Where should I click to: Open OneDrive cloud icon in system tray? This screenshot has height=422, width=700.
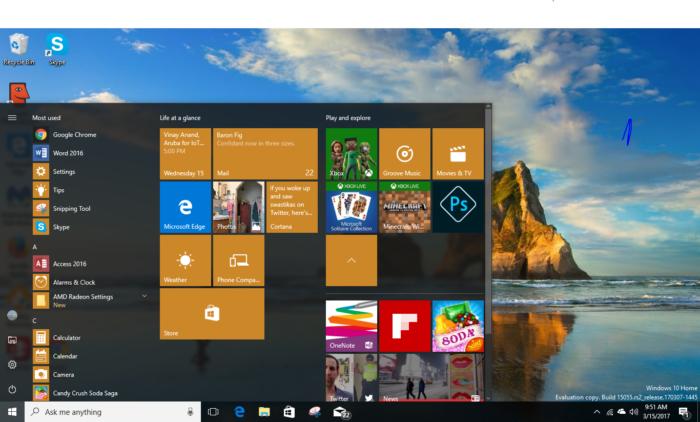coord(621,412)
